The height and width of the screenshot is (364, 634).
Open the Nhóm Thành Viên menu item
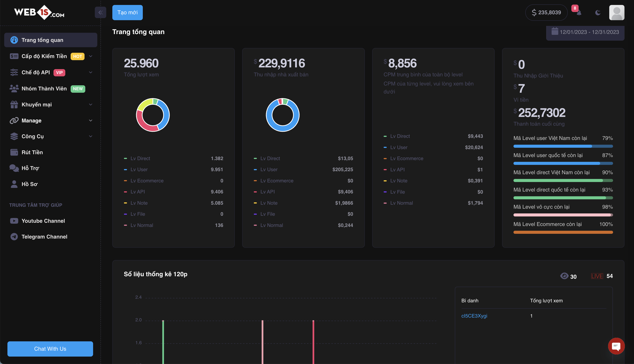[x=51, y=89]
